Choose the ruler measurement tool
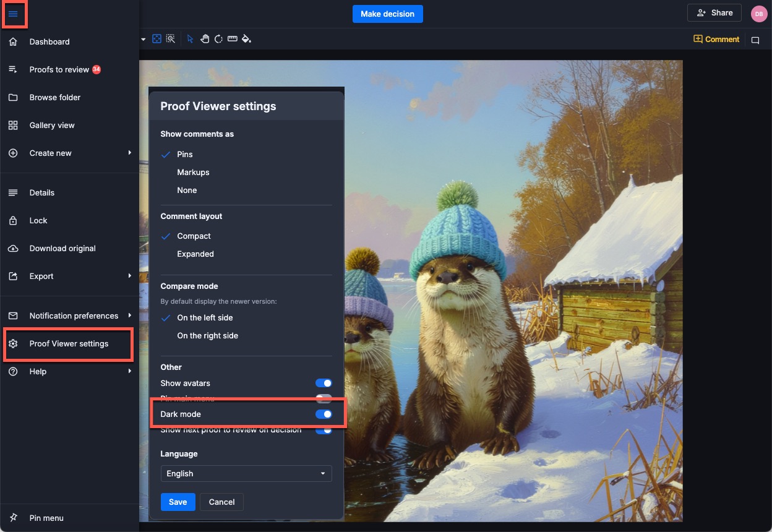Image resolution: width=772 pixels, height=532 pixels. coord(233,39)
